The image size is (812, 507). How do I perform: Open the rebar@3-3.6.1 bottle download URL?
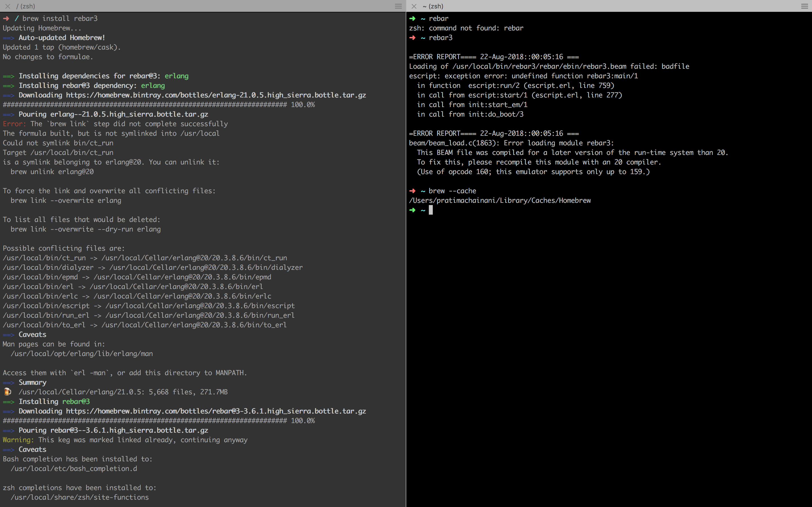[x=216, y=411]
